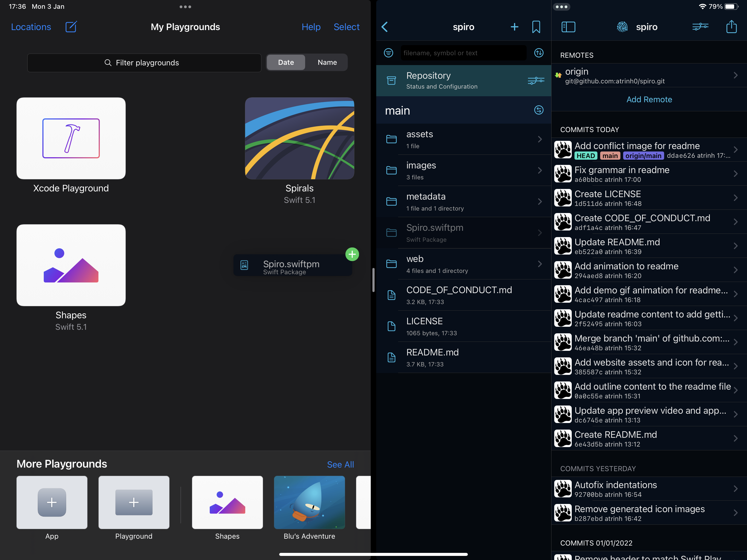Tap the new playground compose icon
The height and width of the screenshot is (560, 747).
tap(71, 27)
